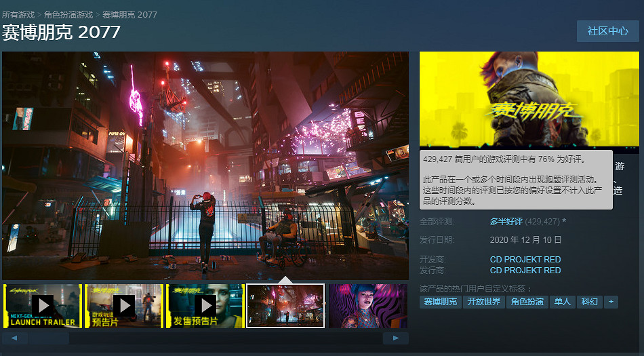Open the 社区中心 community hub
The width and height of the screenshot is (644, 356).
(608, 31)
